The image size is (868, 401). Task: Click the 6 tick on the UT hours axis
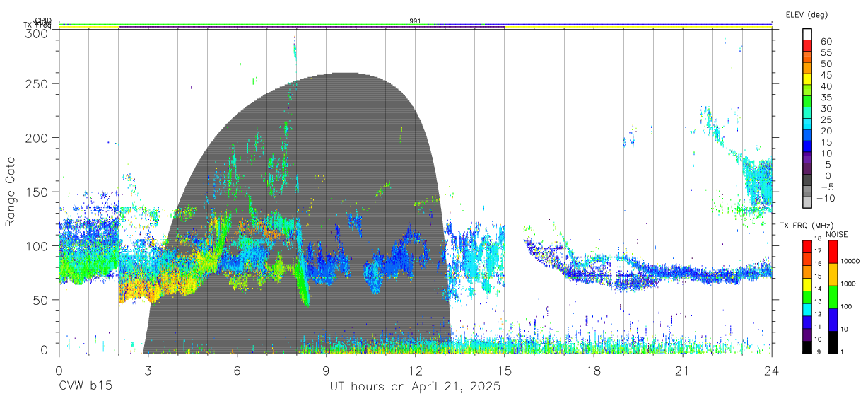[237, 371]
